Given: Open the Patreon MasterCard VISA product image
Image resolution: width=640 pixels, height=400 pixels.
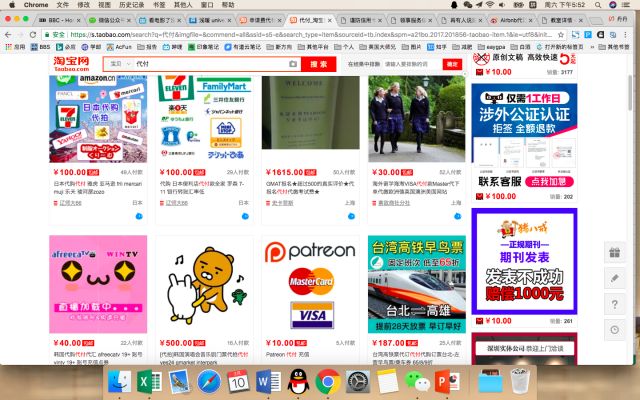Looking at the screenshot, I should [310, 284].
